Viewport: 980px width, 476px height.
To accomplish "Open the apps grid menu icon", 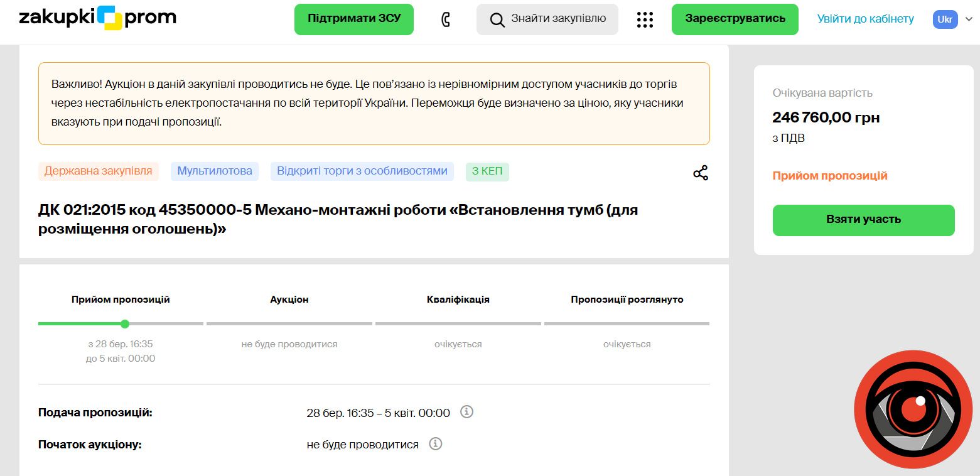I will point(645,19).
